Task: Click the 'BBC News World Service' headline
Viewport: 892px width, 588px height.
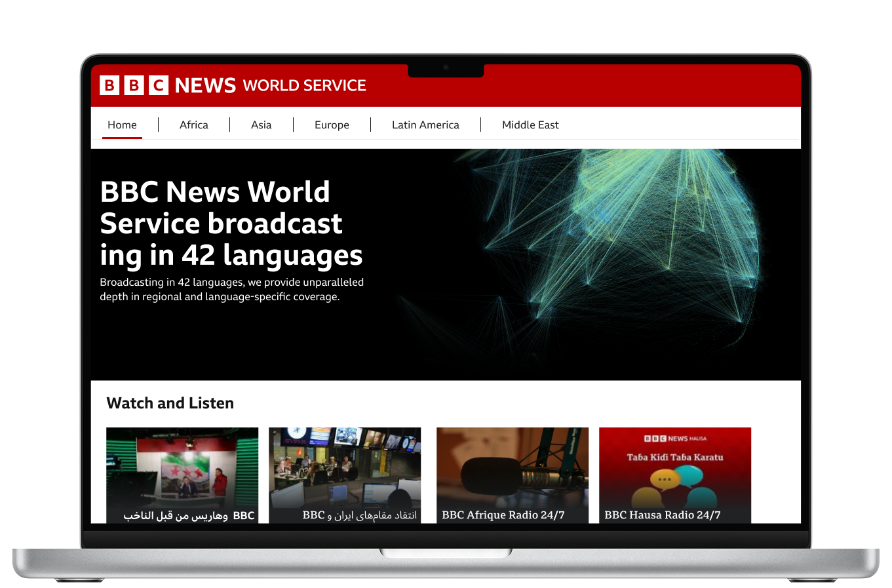Action: tap(231, 224)
